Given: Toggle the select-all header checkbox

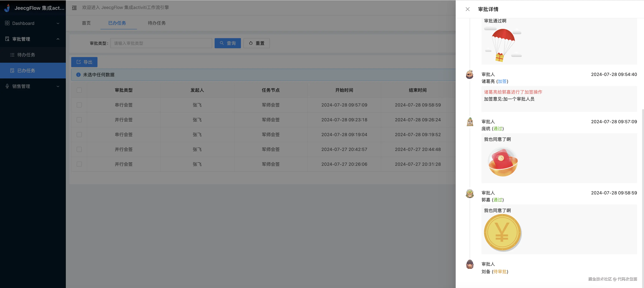Looking at the screenshot, I should tap(79, 90).
